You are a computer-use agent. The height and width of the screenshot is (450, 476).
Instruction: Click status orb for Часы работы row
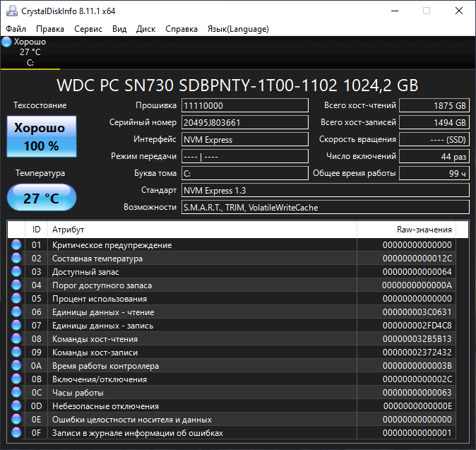(x=16, y=393)
